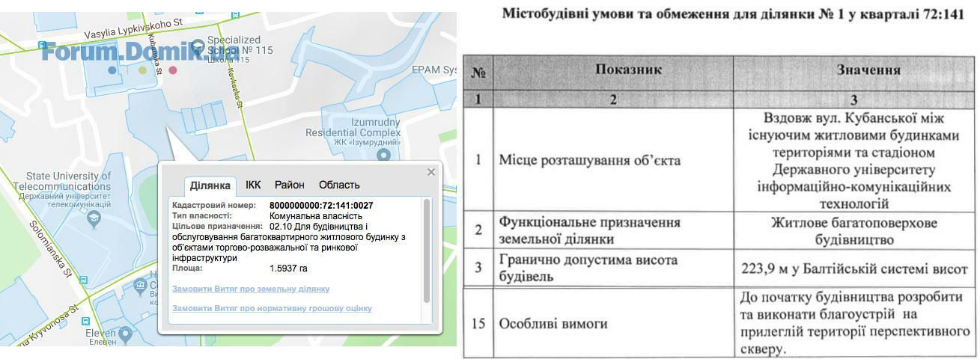Click the Тип власності label
This screenshot has width=980, height=359.
point(202,216)
